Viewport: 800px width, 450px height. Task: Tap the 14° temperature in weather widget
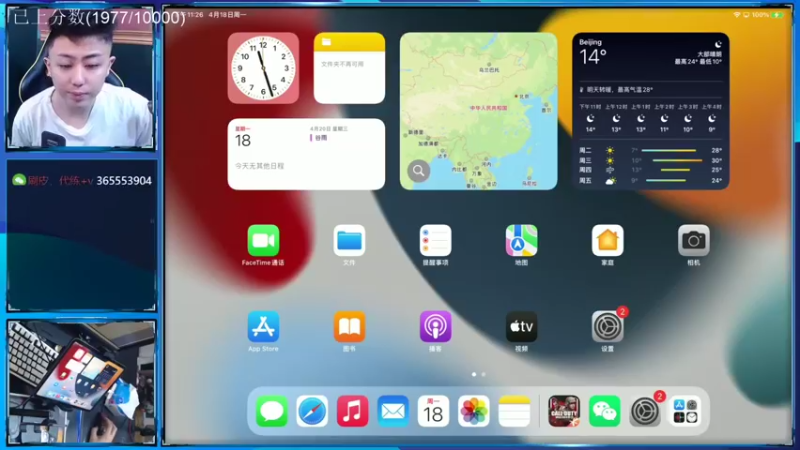tap(593, 57)
